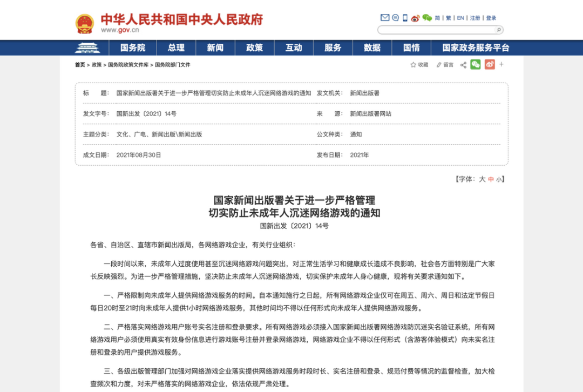583x392 pixels.
Task: Open the 新闻 nav menu
Action: [215, 48]
